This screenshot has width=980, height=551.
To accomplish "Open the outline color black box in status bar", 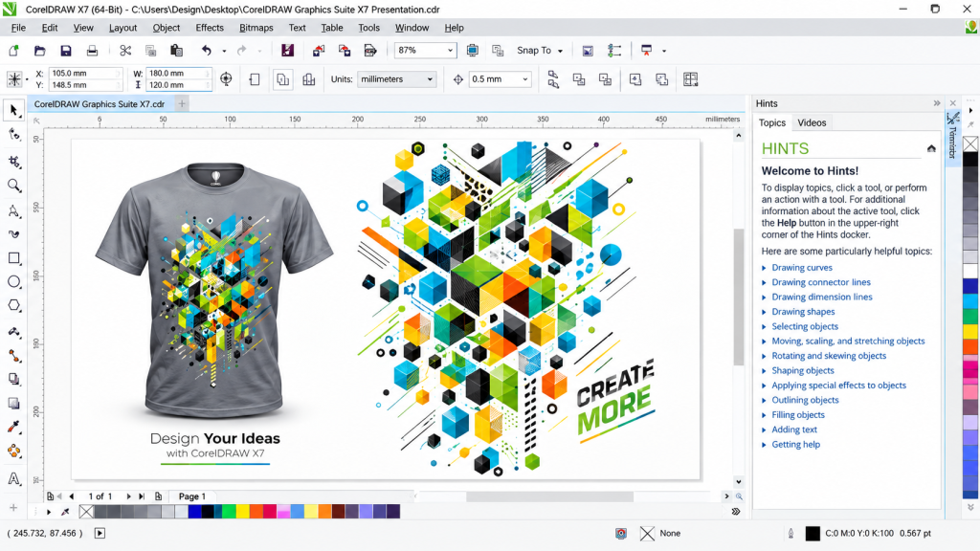I will click(x=813, y=534).
